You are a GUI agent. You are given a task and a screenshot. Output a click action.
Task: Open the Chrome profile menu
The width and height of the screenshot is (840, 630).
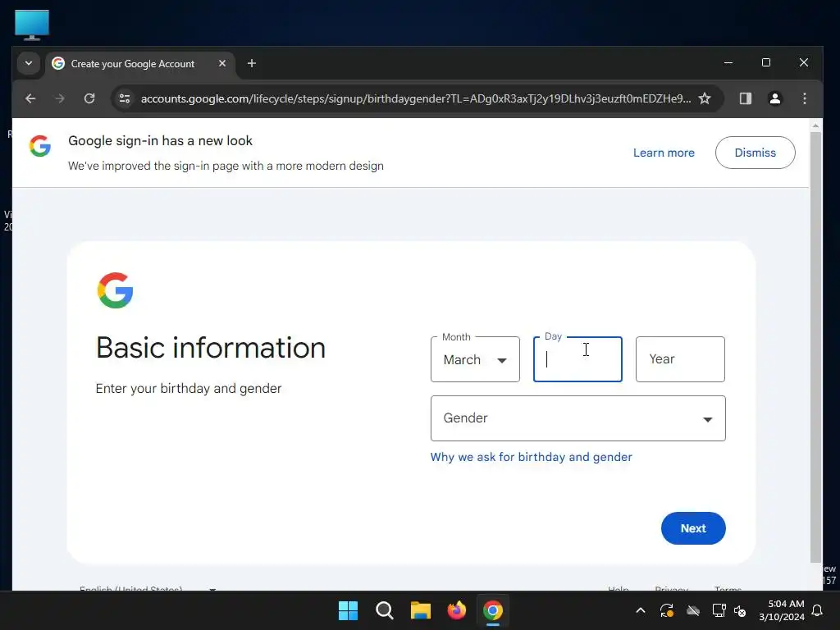(774, 98)
